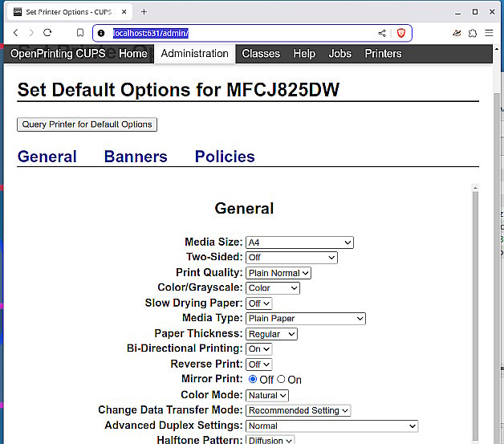Image resolution: width=504 pixels, height=444 pixels.
Task: Open the browser hamburger menu
Action: [x=489, y=33]
